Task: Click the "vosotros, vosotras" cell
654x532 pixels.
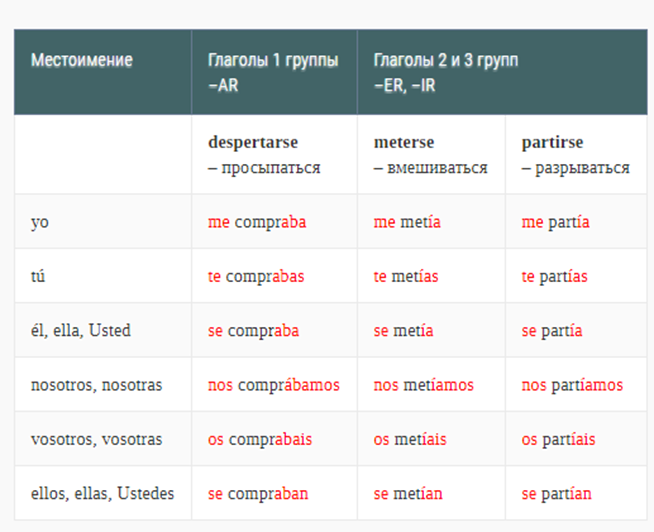Action: 103,439
